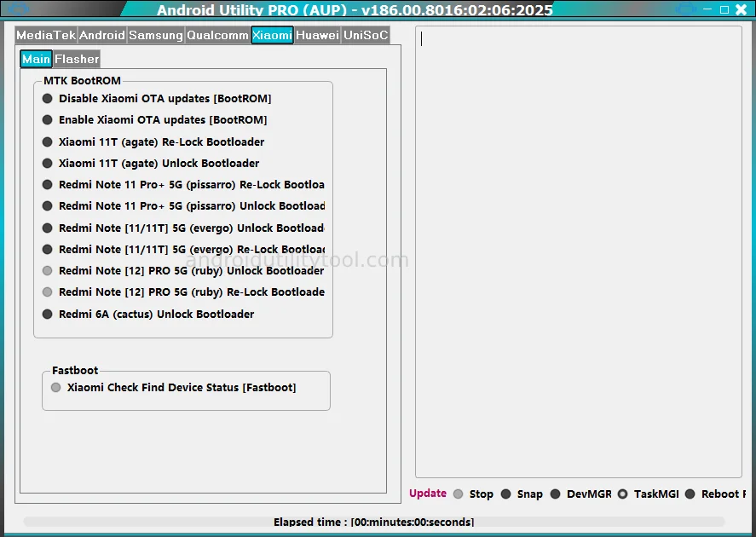The width and height of the screenshot is (756, 537).
Task: Open the Android tab
Action: (x=102, y=35)
